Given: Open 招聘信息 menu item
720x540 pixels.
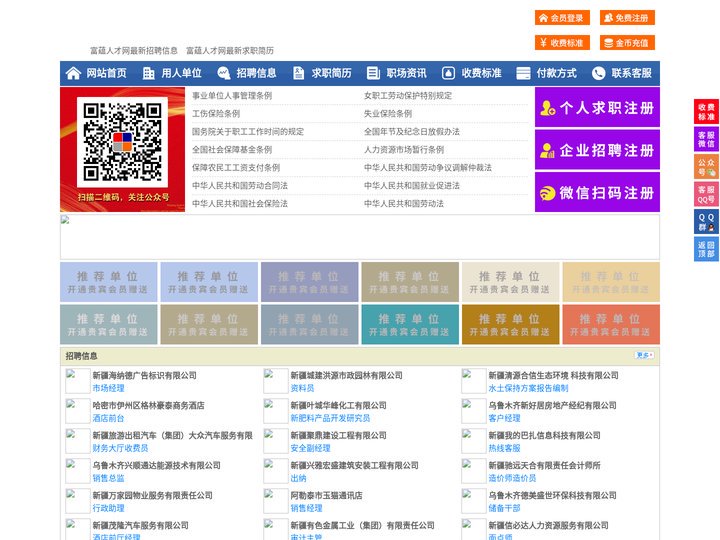Looking at the screenshot, I should tap(256, 73).
